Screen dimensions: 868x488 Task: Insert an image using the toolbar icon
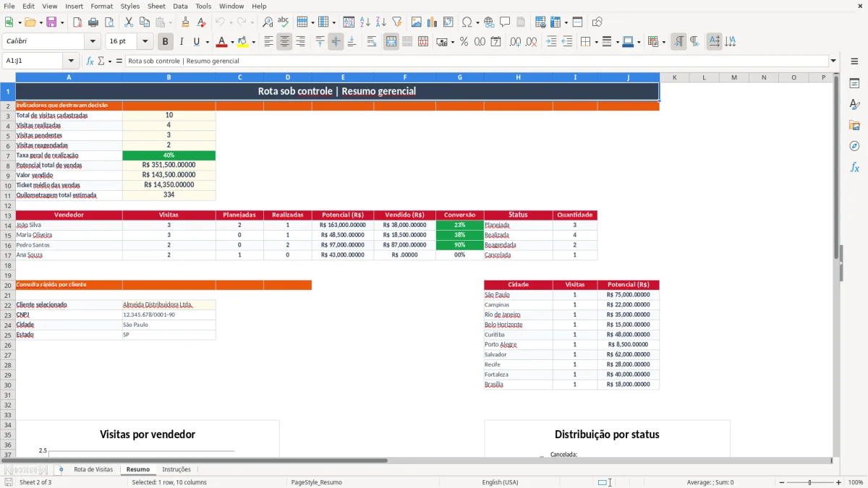click(x=416, y=22)
